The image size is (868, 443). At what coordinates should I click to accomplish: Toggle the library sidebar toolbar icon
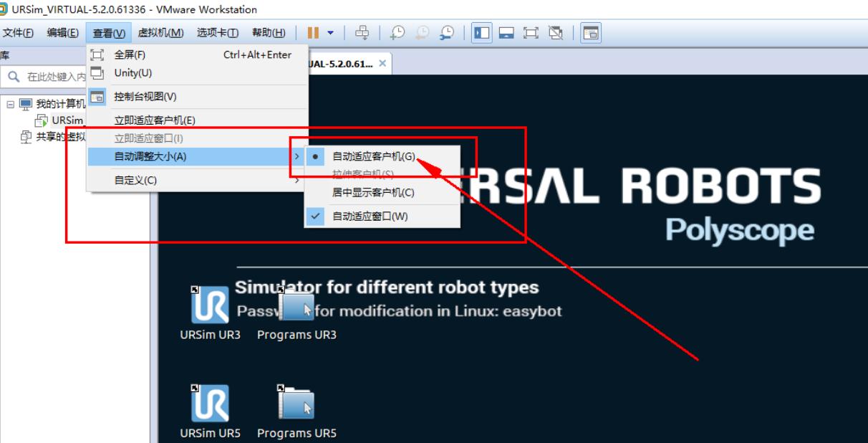tap(482, 33)
